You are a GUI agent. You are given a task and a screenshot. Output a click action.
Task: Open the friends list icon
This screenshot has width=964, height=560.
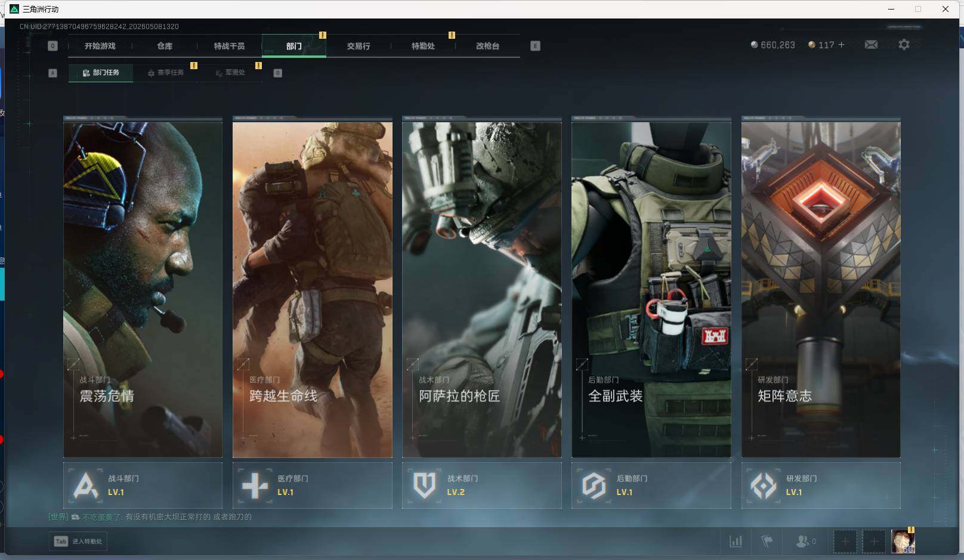[x=806, y=542]
